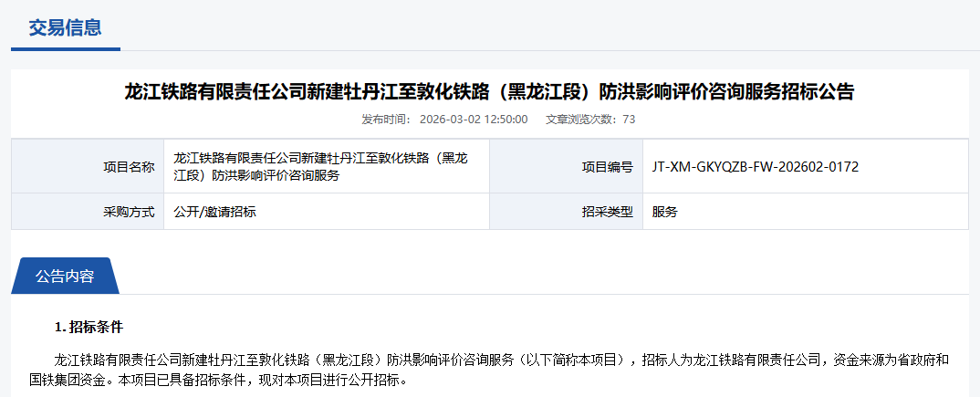Click the view count number 73
Screen dimensions: 980x397
[x=629, y=120]
